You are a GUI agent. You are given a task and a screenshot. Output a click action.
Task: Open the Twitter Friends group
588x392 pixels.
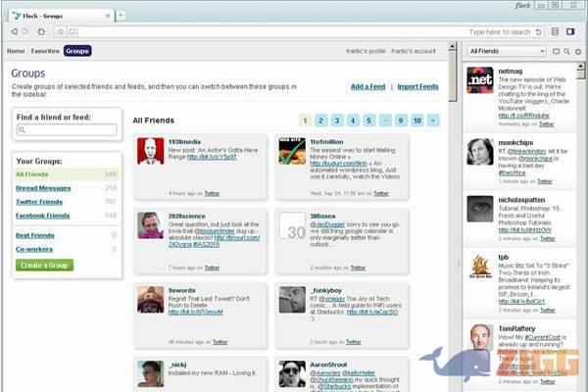[x=39, y=202]
